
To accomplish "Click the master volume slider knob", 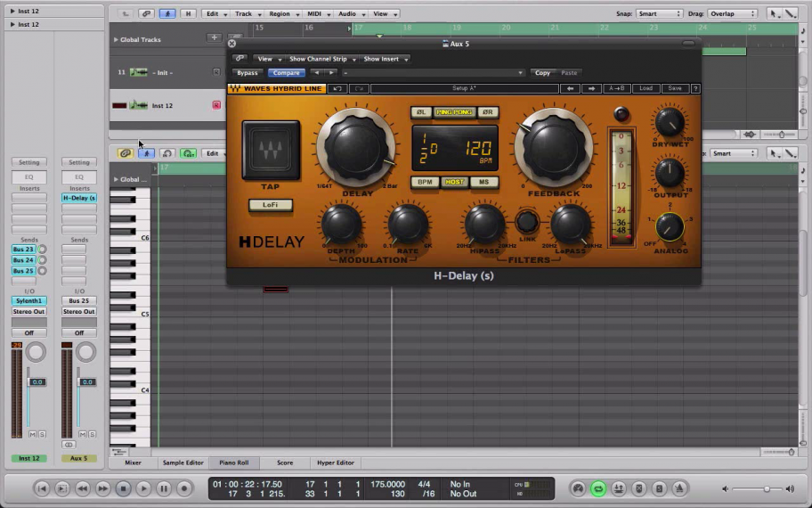I will coord(767,488).
